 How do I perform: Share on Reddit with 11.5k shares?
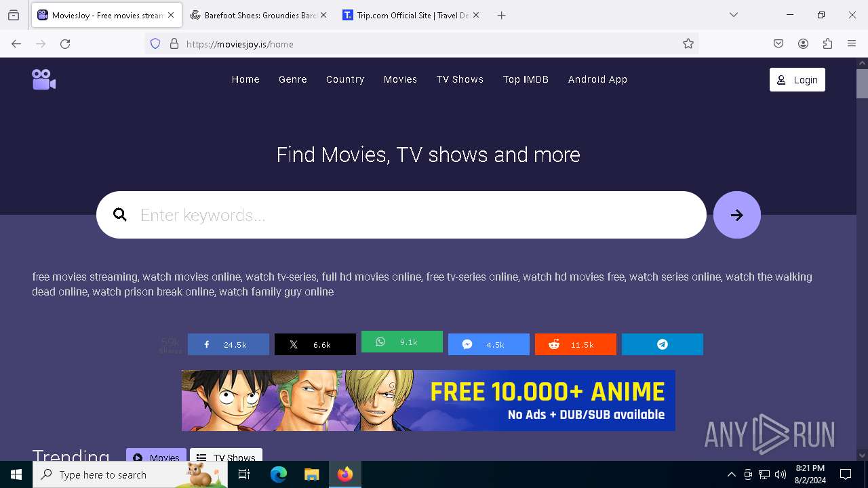(x=576, y=344)
